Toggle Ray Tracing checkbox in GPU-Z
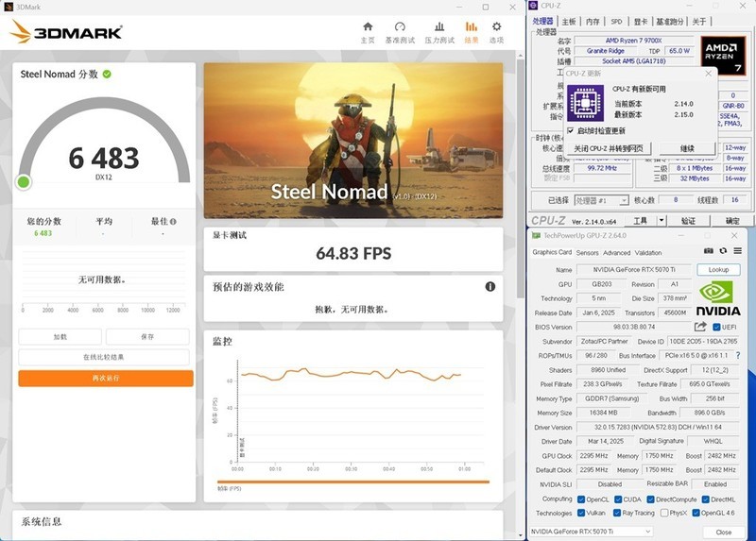 pyautogui.click(x=617, y=513)
